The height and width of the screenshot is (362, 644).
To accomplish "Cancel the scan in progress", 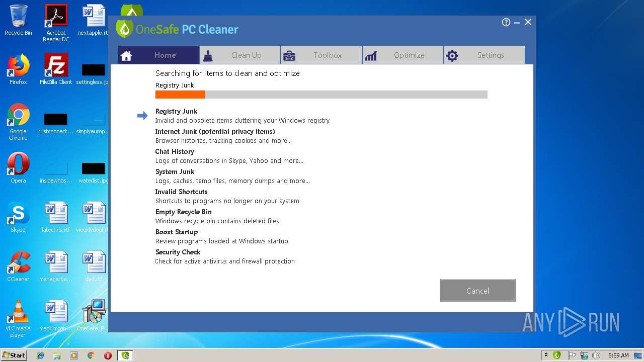I will (477, 291).
